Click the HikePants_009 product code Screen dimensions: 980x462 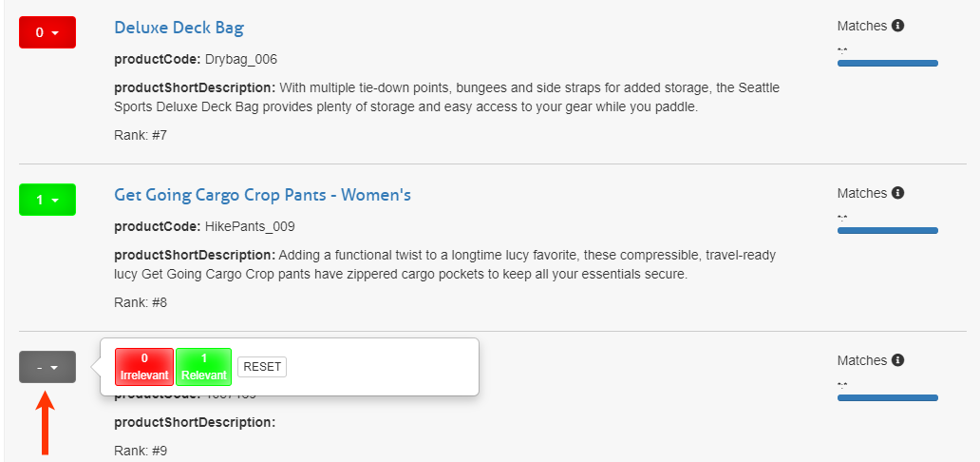pos(250,226)
